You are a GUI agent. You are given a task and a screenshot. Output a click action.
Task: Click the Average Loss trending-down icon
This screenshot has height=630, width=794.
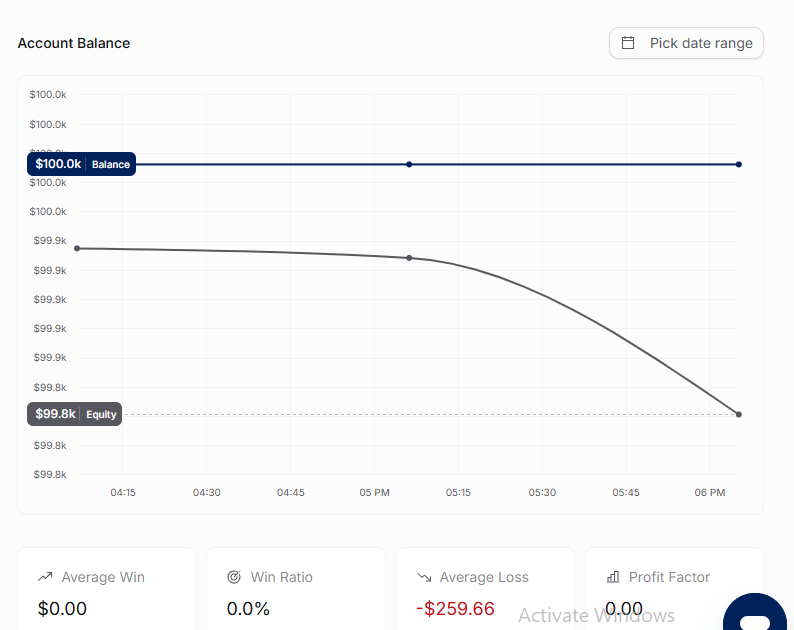point(424,577)
